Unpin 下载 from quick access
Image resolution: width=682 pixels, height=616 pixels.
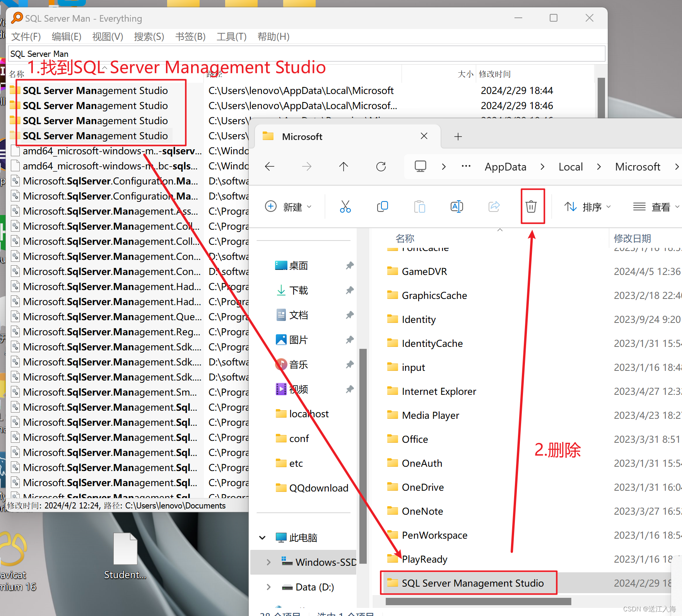click(x=350, y=290)
